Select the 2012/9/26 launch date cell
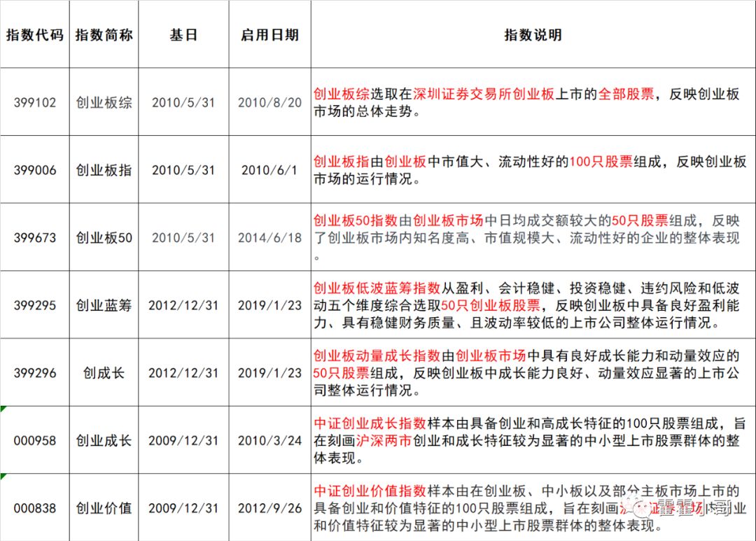Image resolution: width=756 pixels, height=541 pixels. pos(269,508)
